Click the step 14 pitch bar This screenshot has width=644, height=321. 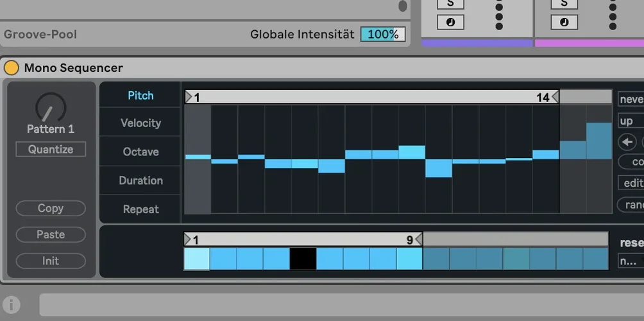(545, 155)
